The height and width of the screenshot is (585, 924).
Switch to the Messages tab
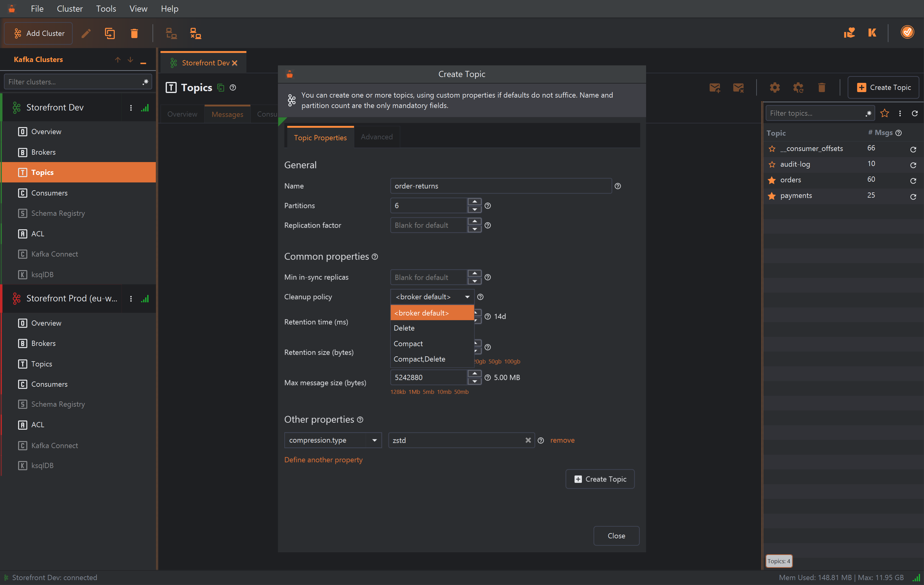(227, 114)
